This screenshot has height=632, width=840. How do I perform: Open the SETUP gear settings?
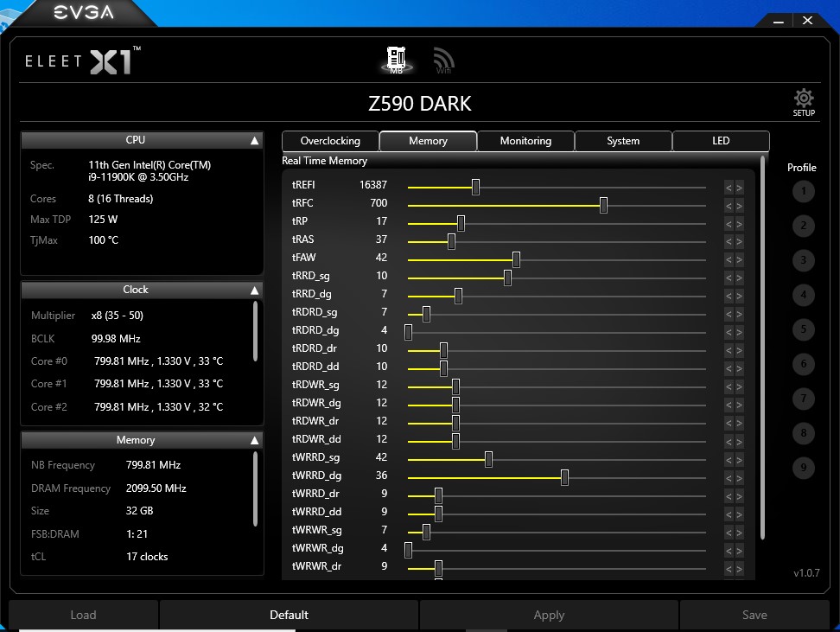click(804, 102)
